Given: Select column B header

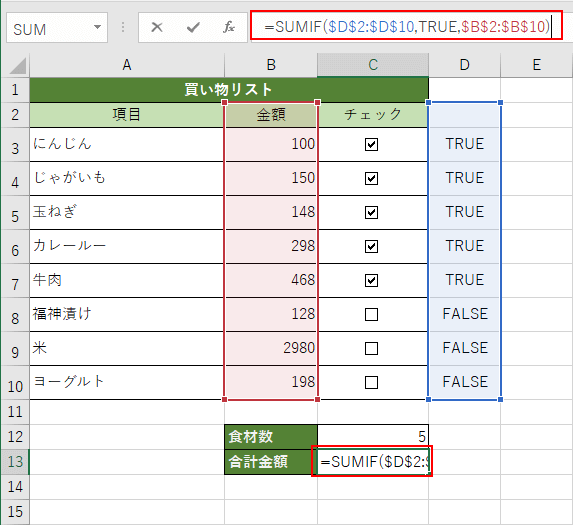Looking at the screenshot, I should (271, 65).
